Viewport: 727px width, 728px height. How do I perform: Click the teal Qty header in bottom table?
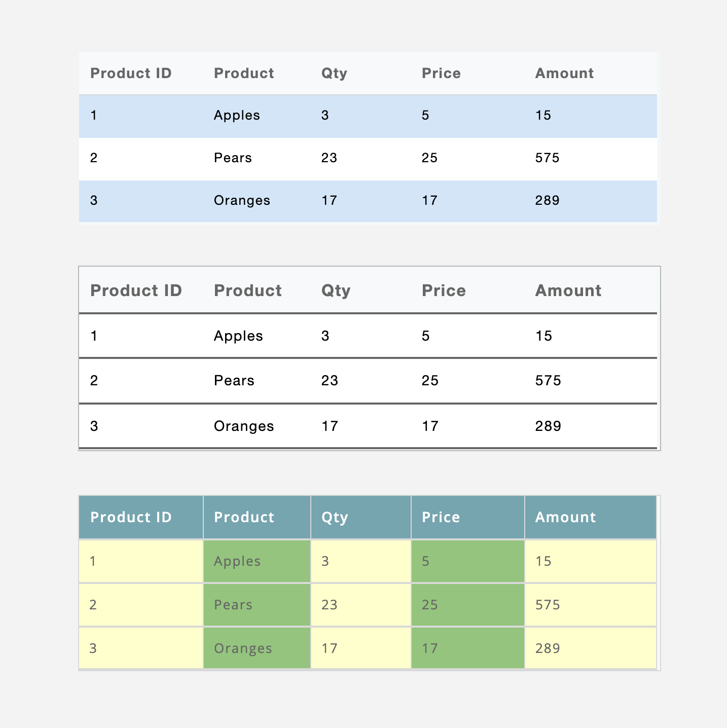click(x=361, y=518)
